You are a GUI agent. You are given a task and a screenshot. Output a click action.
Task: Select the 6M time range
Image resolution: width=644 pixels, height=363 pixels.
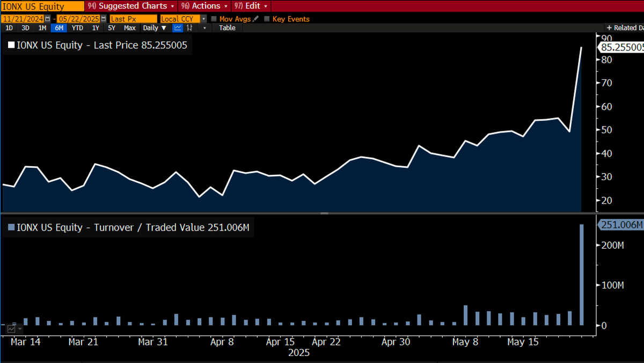(x=58, y=28)
